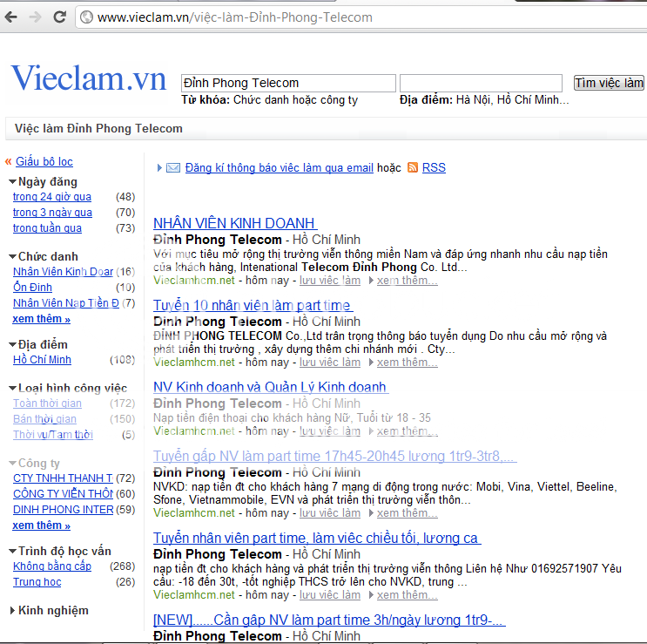Collapse the Trình độ học vấn section
This screenshot has height=644, width=647.
[x=13, y=552]
